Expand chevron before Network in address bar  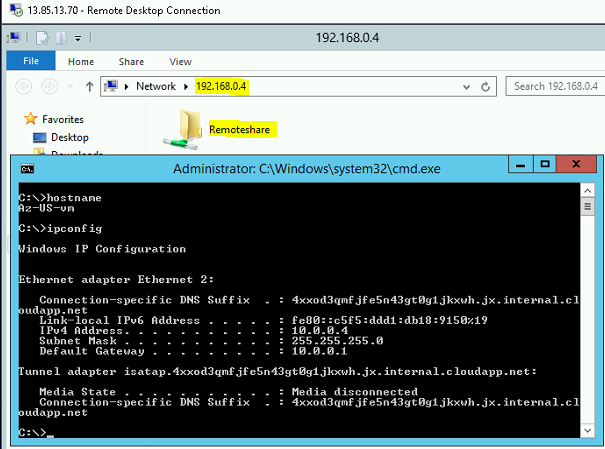126,86
